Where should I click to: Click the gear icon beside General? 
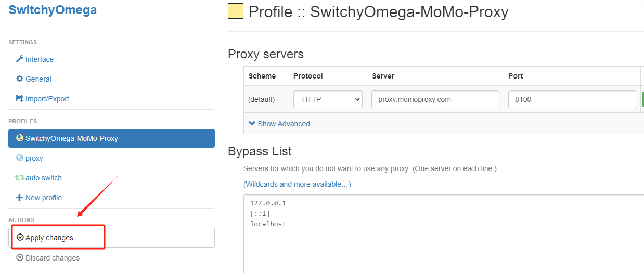pos(20,79)
